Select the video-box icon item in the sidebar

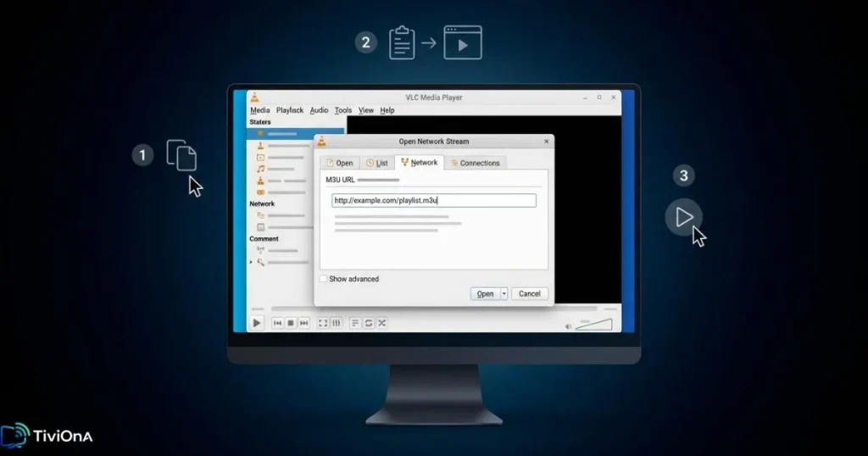click(x=281, y=157)
